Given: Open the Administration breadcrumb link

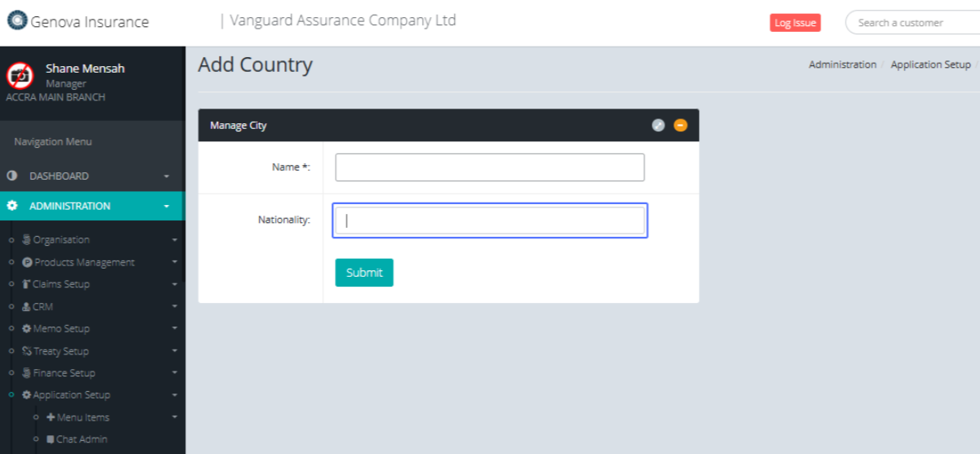Looking at the screenshot, I should (842, 65).
